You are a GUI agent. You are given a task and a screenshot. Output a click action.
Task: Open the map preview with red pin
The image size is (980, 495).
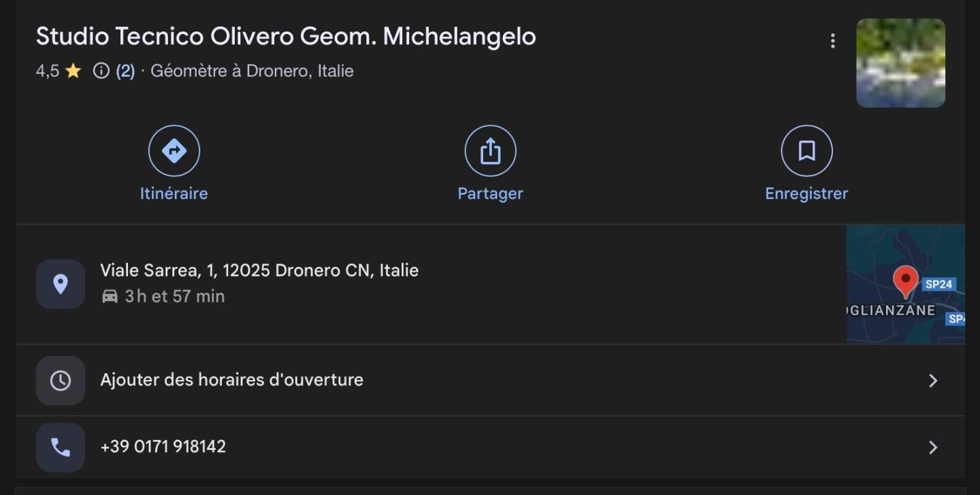pyautogui.click(x=905, y=284)
